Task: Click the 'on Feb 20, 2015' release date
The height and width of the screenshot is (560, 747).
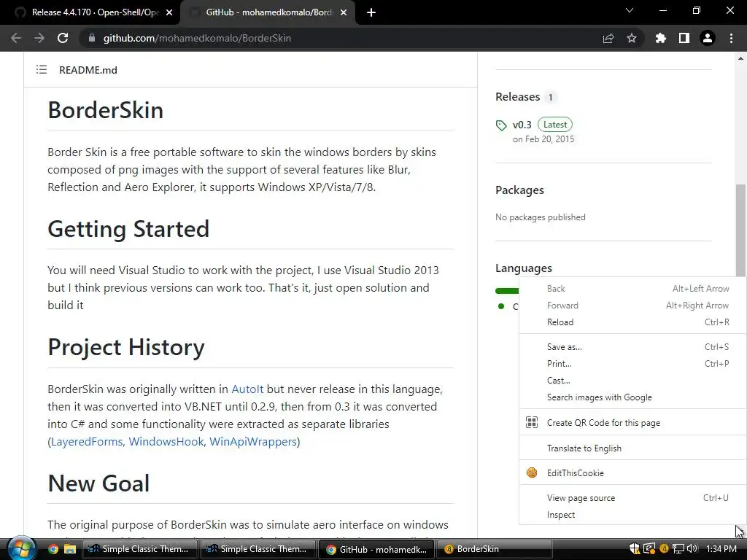Action: 543,139
